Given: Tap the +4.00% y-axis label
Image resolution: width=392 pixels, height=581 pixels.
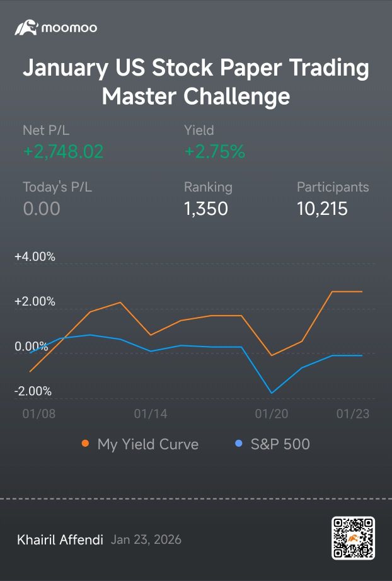Looking at the screenshot, I should (35, 256).
